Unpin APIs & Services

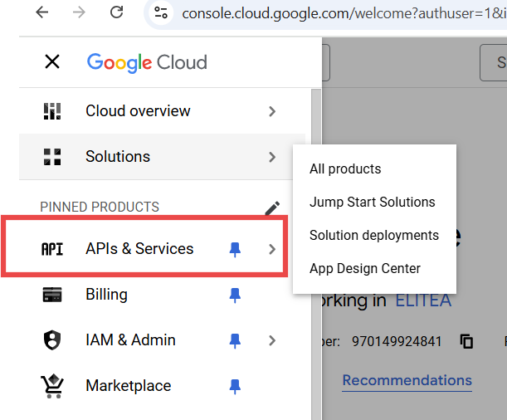235,250
